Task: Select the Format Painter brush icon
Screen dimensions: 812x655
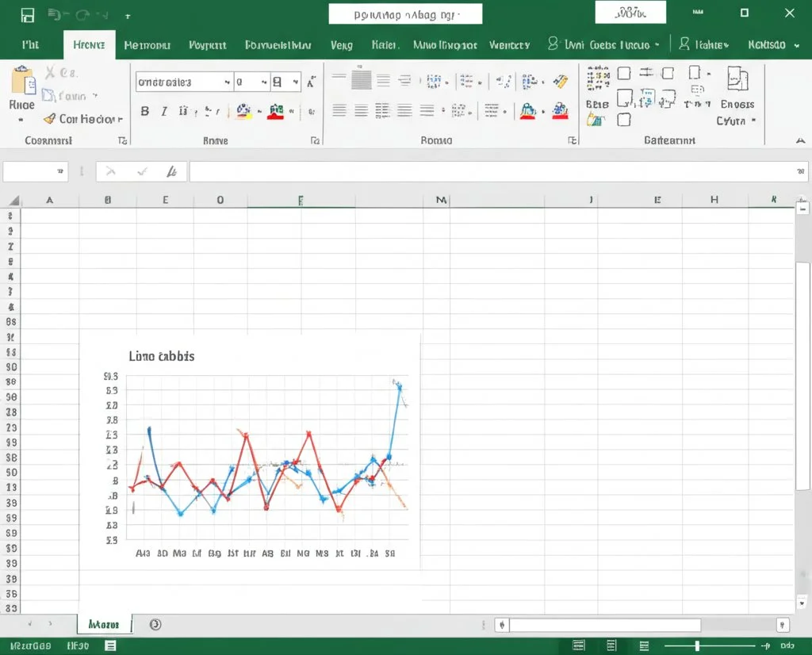Action: [x=50, y=119]
